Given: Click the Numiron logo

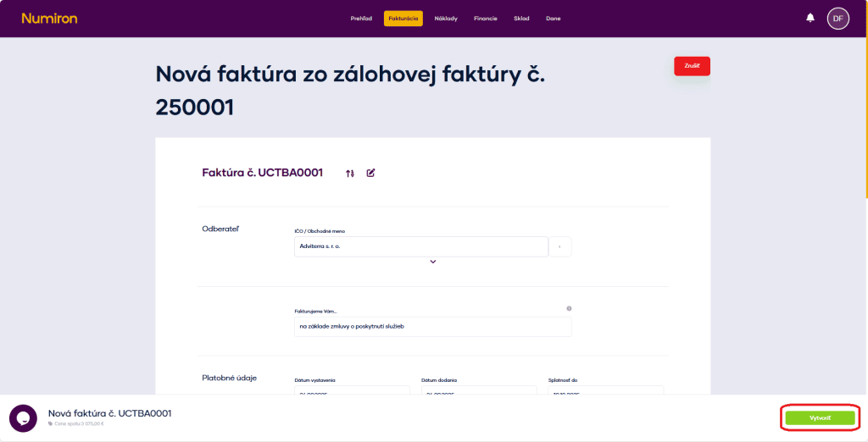Looking at the screenshot, I should [49, 19].
